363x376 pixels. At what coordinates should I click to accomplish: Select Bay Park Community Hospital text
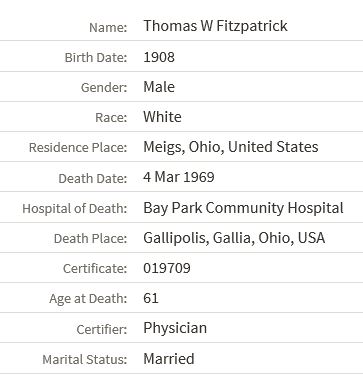243,208
